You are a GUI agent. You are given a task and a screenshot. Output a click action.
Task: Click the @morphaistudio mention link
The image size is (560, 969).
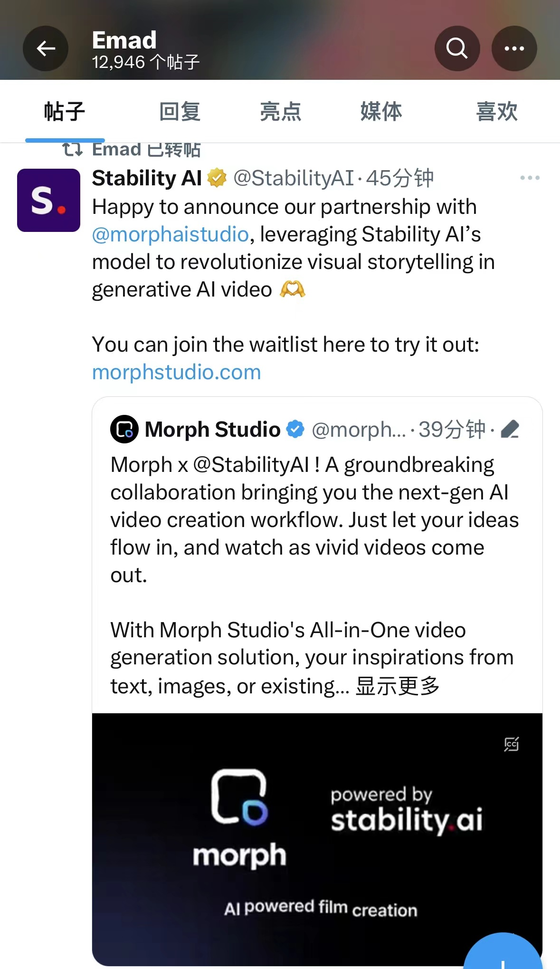[169, 234]
